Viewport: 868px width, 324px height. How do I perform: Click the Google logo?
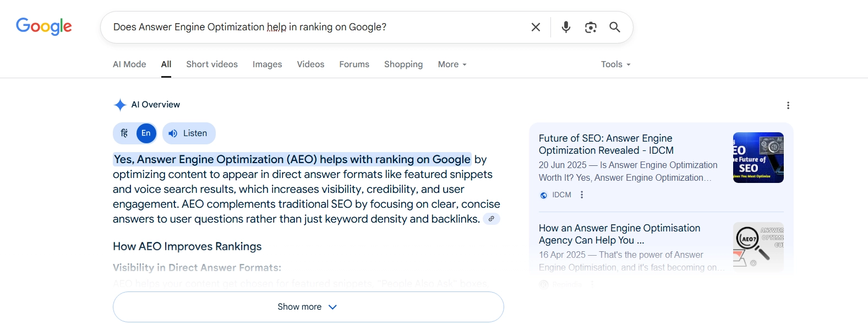(x=44, y=26)
